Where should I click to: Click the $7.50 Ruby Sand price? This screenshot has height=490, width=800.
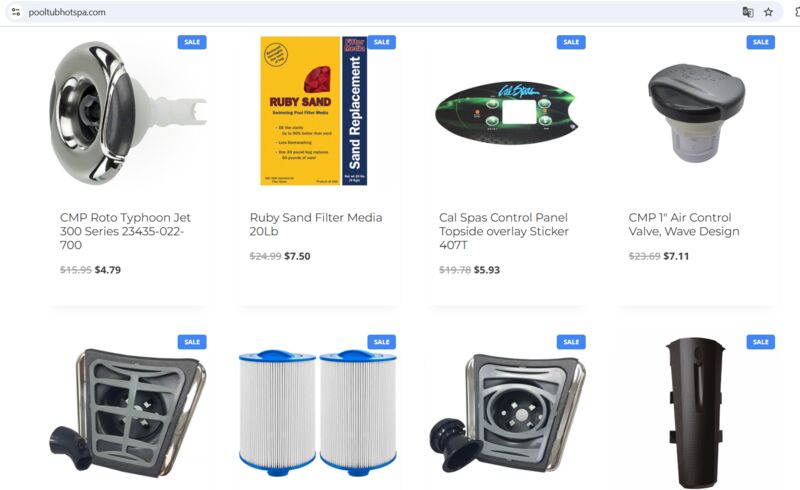click(297, 256)
